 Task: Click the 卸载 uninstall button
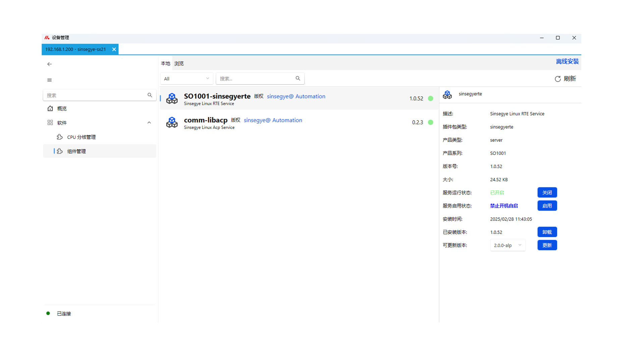(547, 232)
